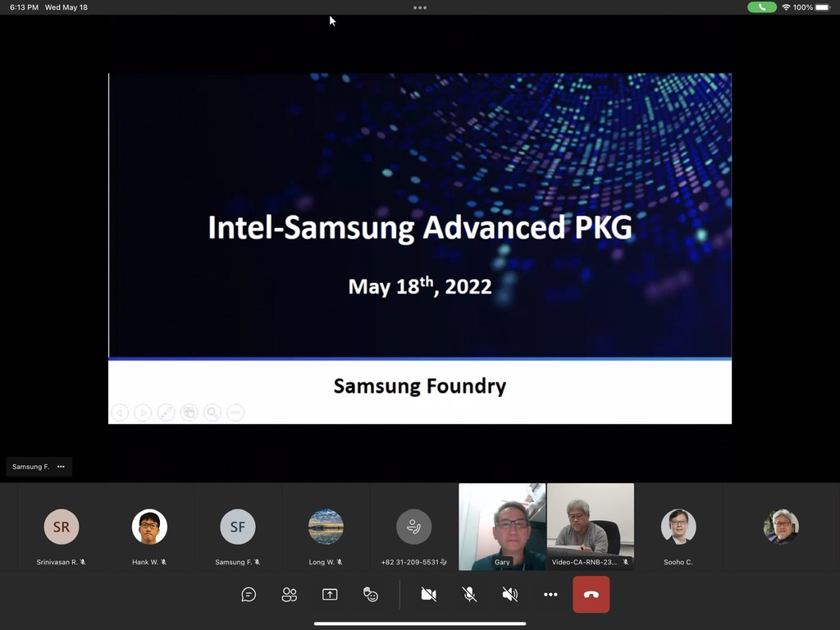
Task: Advance to next slide arrow
Action: 143,413
